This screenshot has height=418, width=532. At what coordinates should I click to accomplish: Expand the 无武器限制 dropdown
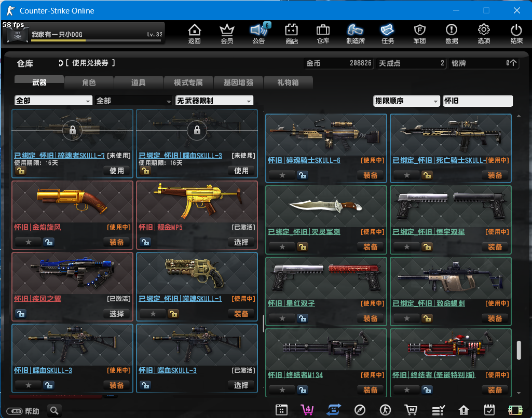pos(214,100)
